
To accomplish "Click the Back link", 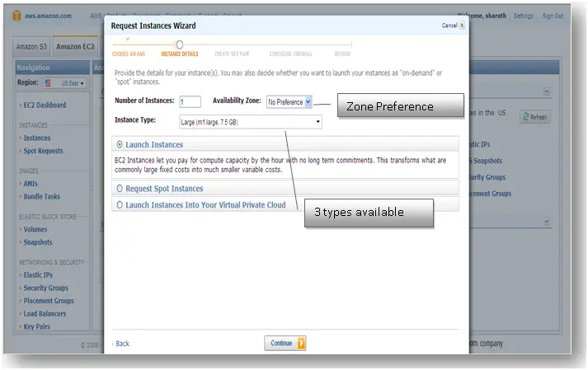I will (x=122, y=344).
